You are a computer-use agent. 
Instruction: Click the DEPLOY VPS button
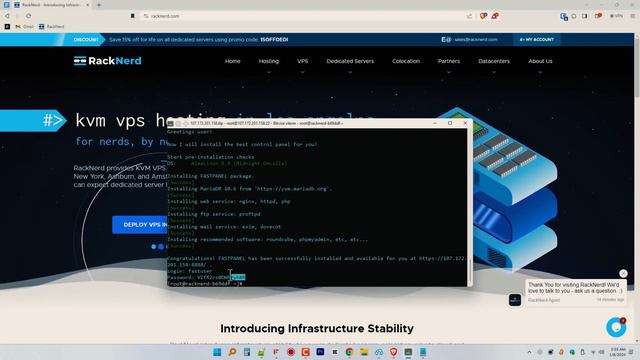coord(140,225)
